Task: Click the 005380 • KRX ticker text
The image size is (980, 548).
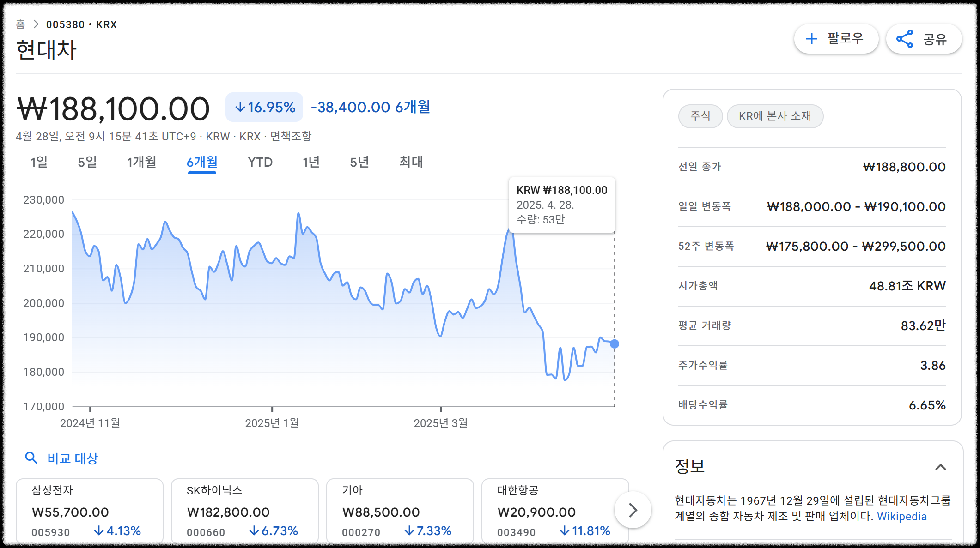Action: [x=81, y=24]
